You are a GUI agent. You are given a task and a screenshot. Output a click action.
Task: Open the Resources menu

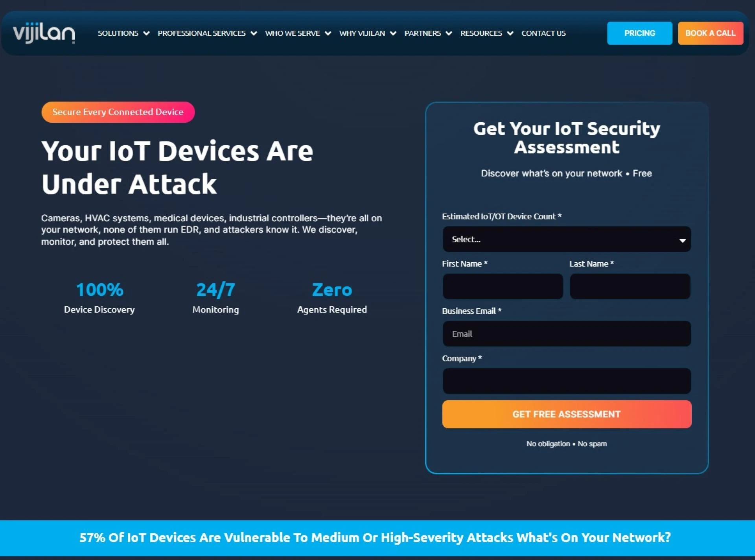point(481,33)
